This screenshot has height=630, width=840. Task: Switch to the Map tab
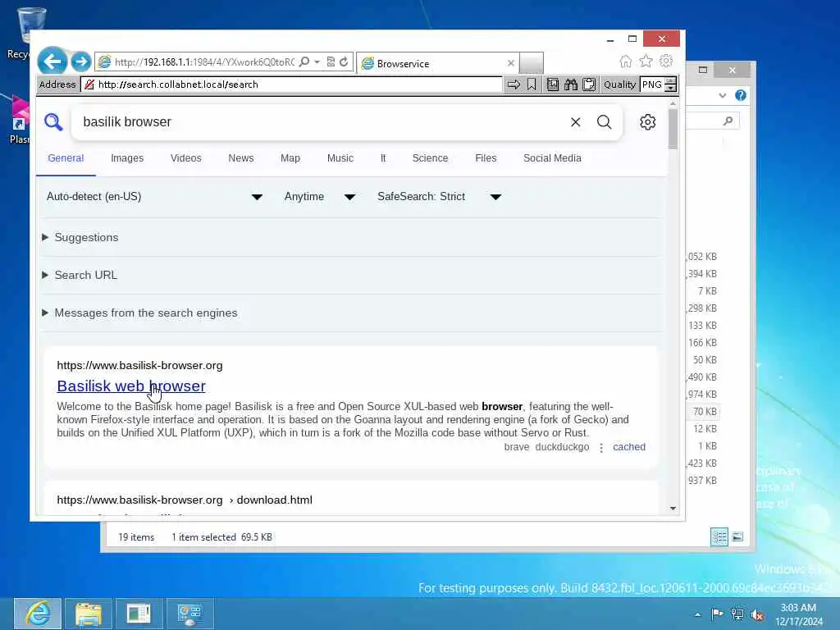pos(290,158)
